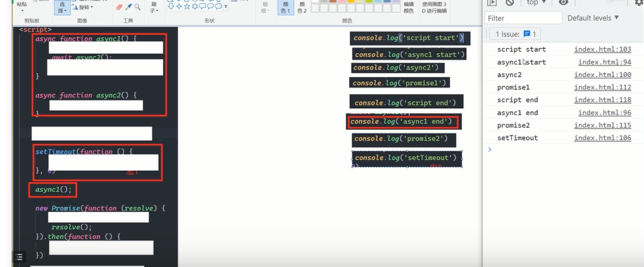Choose the five-point star shape
The height and width of the screenshot is (267, 644).
click(x=187, y=6)
